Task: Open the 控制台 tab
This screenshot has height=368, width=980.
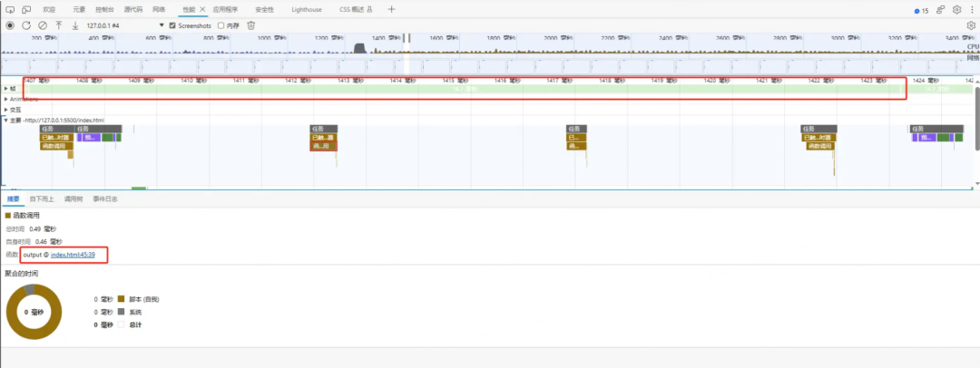Action: click(105, 10)
